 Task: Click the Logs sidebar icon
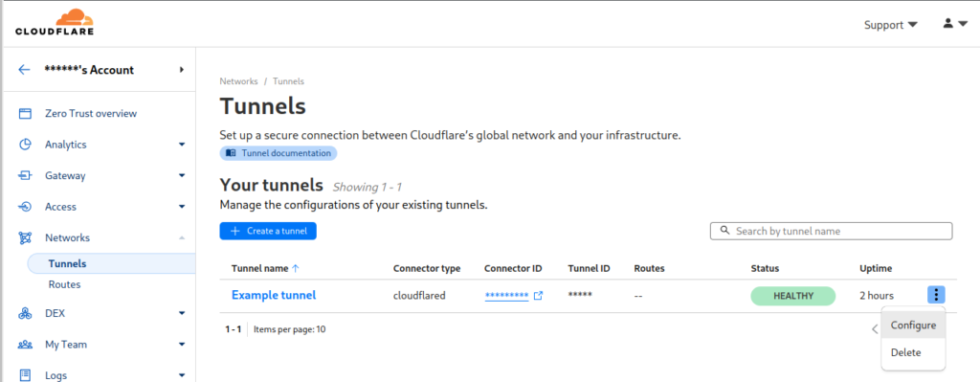coord(25,375)
